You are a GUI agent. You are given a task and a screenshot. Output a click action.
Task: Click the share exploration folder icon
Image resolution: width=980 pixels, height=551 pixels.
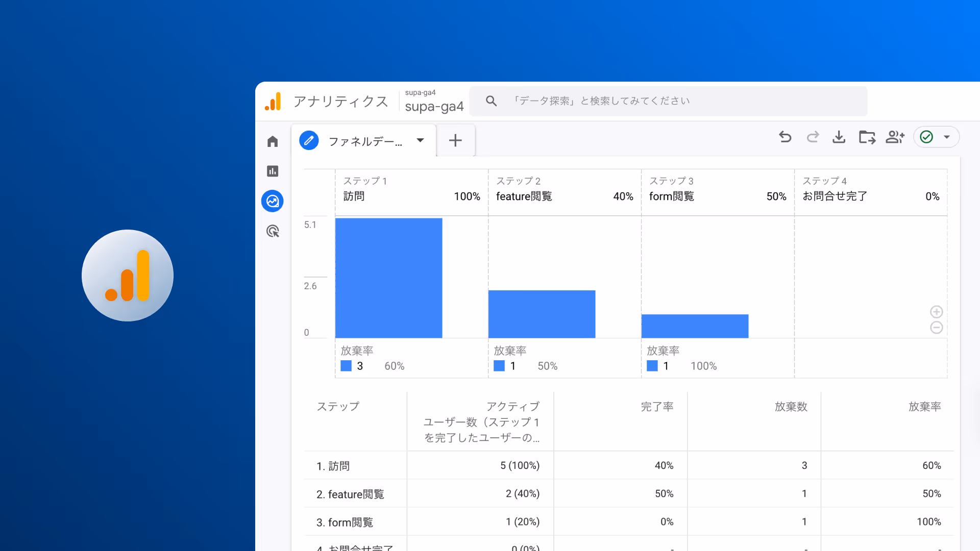click(867, 137)
